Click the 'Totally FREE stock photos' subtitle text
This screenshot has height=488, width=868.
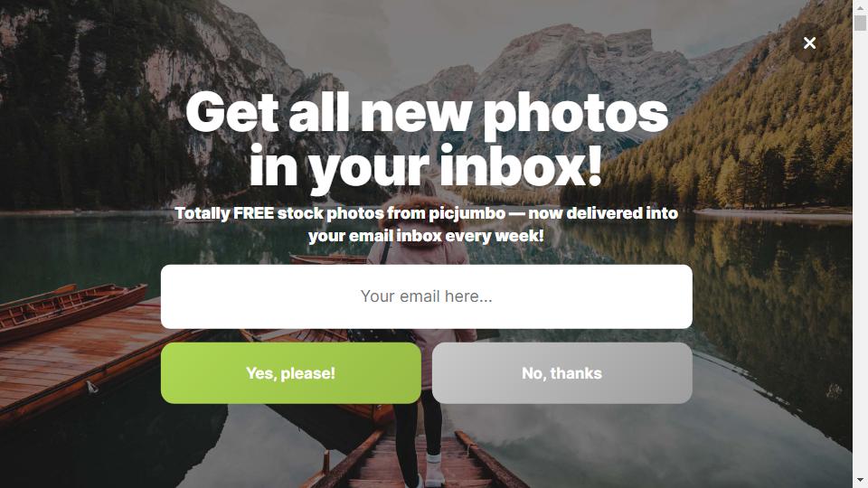tap(279, 213)
